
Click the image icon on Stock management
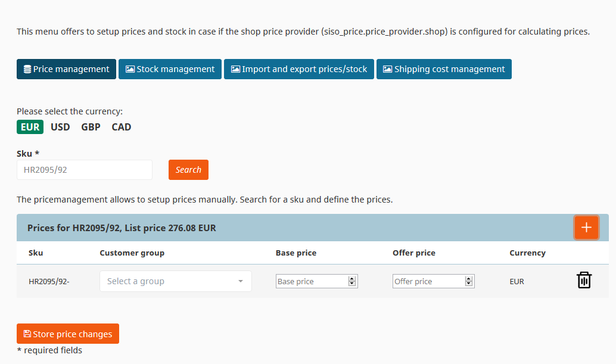pyautogui.click(x=130, y=69)
